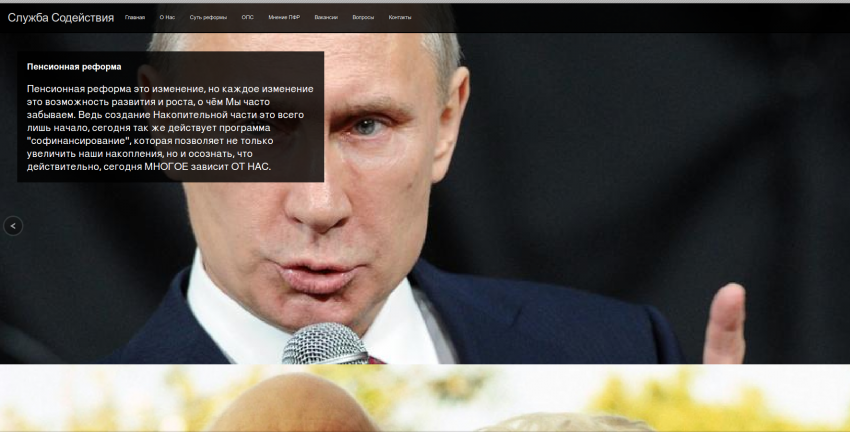This screenshot has height=432, width=850.
Task: Open the Вопросы page
Action: click(x=363, y=18)
